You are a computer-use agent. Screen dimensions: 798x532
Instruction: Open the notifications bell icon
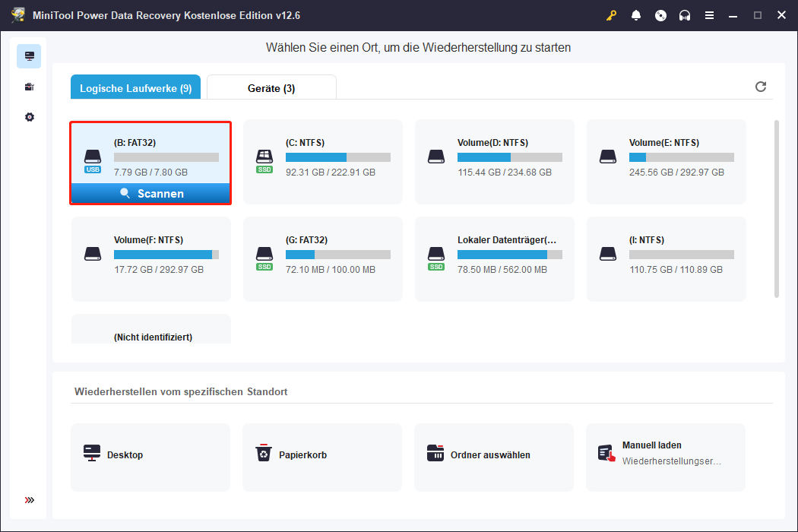tap(636, 15)
